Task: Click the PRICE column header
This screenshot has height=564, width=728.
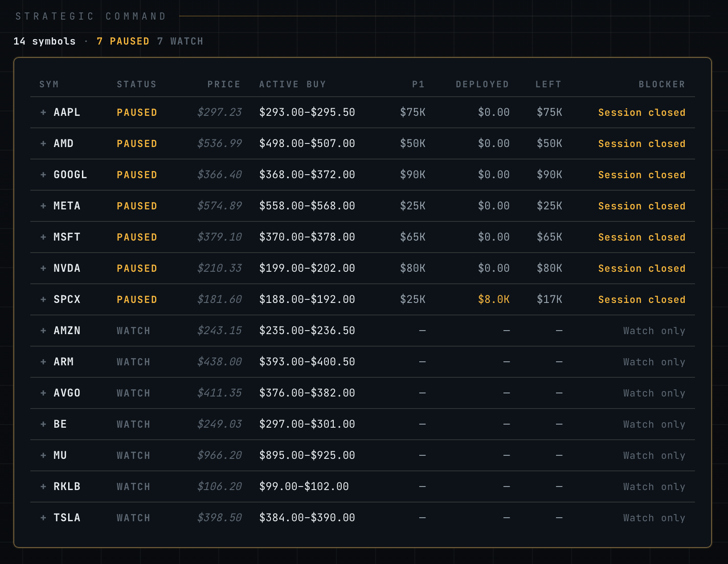Action: pos(224,84)
